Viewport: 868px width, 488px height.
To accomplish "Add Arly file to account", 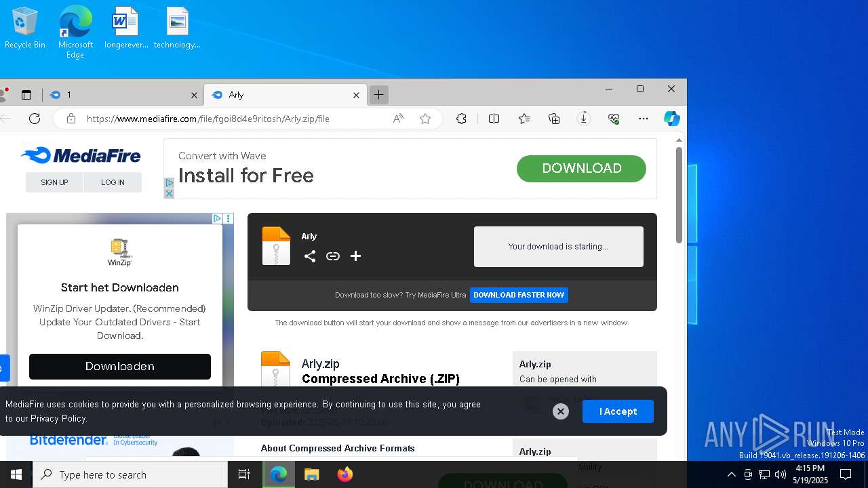I will click(355, 256).
